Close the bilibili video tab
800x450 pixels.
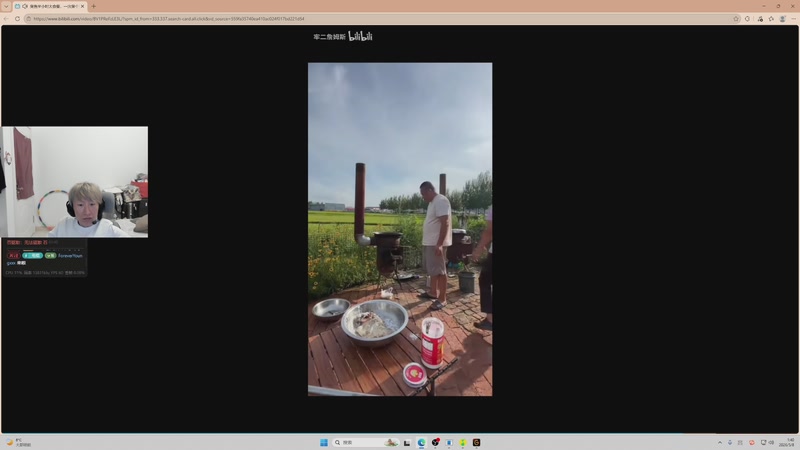point(83,6)
